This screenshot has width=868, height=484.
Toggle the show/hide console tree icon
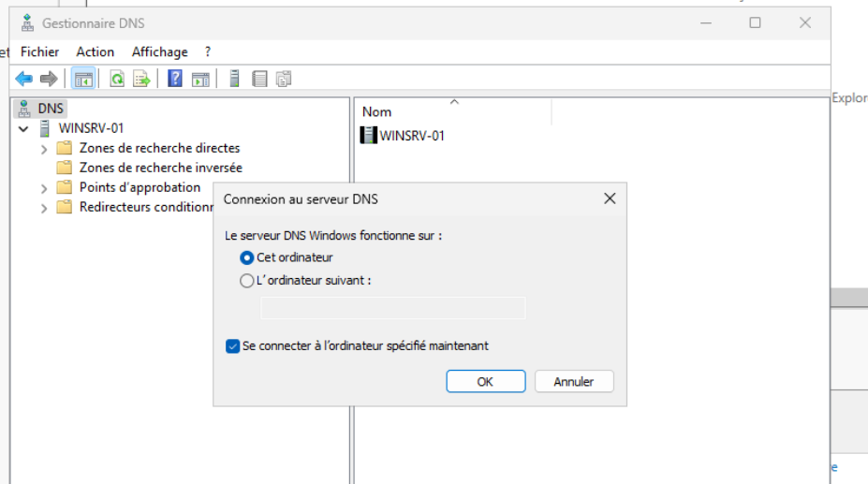81,80
